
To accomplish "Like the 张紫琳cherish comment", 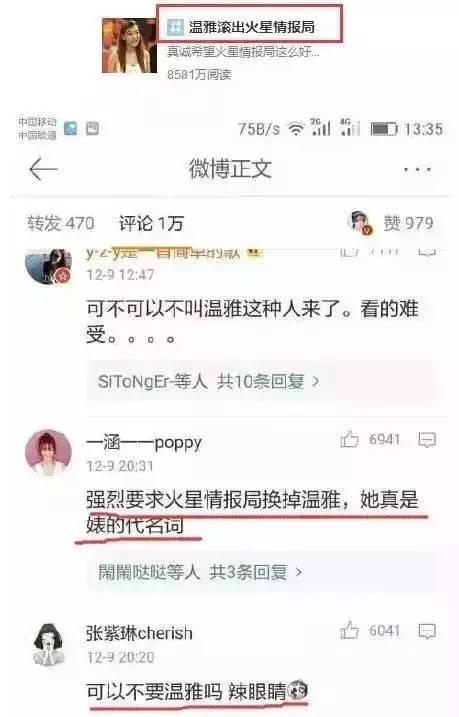I will click(x=349, y=630).
